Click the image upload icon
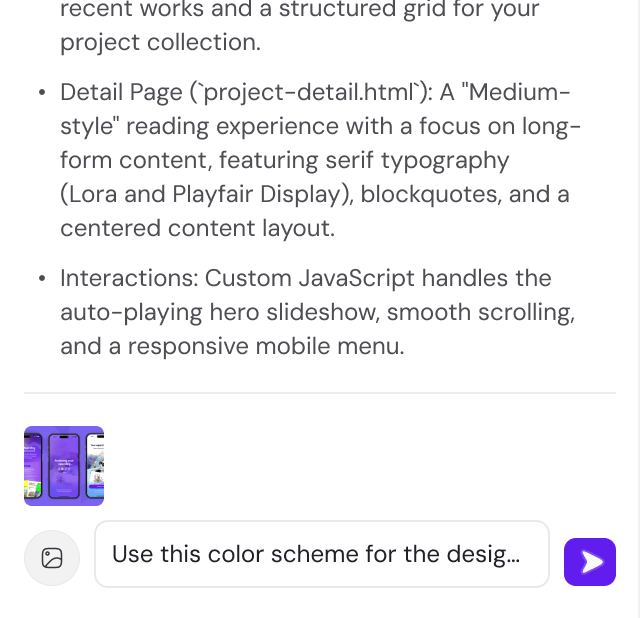640x618 pixels. coord(52,558)
